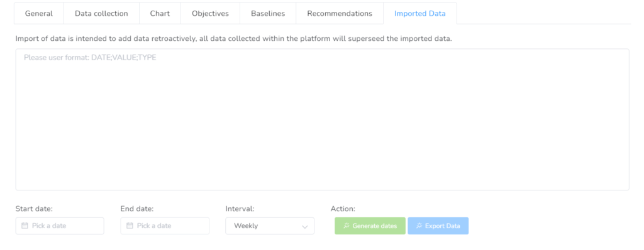Click the Export Data button label
Screen dimensions: 644x250
tap(442, 226)
